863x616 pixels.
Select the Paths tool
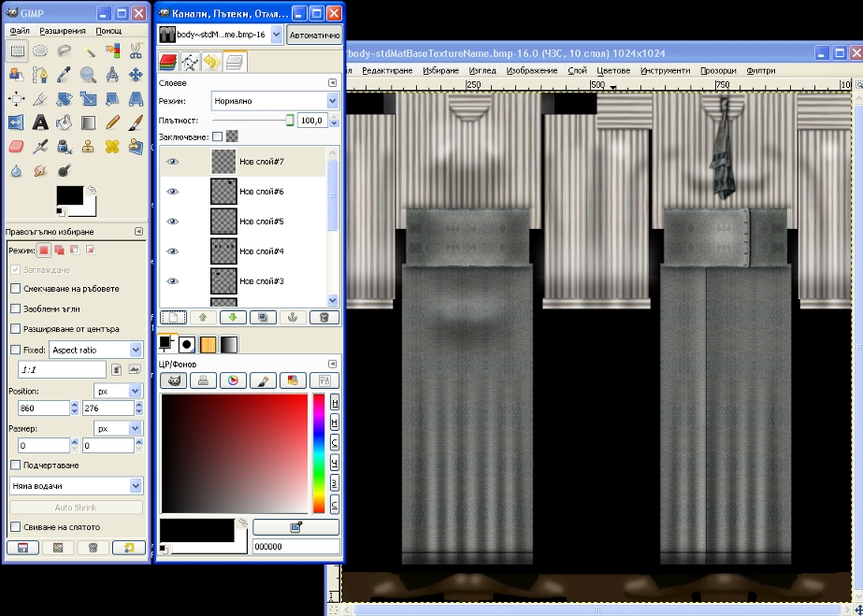click(x=40, y=75)
